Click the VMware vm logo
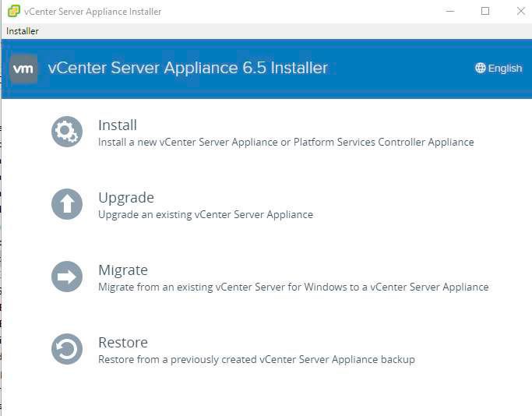 [x=23, y=69]
